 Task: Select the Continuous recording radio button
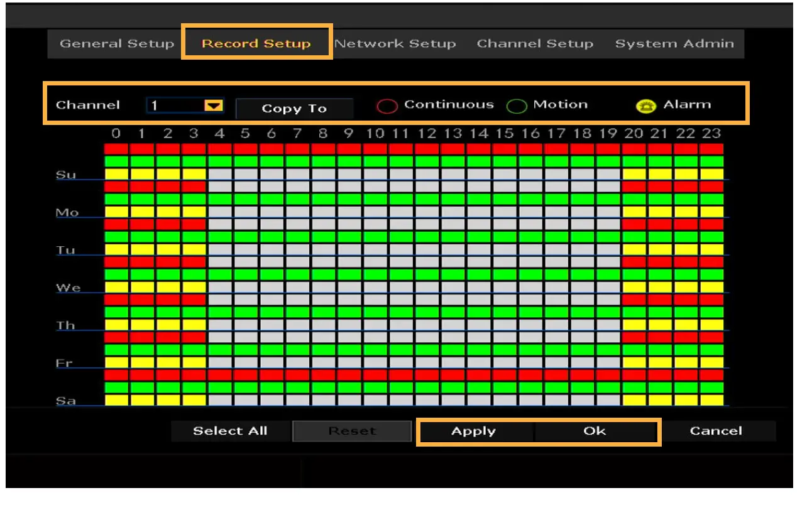(387, 106)
